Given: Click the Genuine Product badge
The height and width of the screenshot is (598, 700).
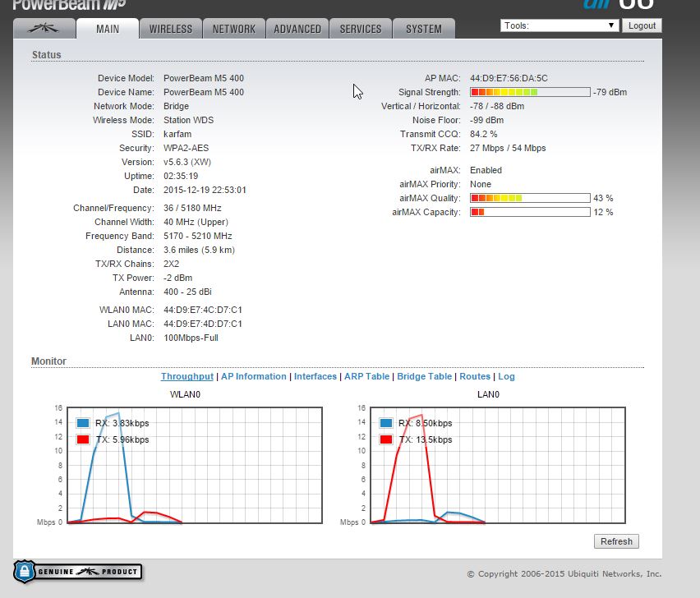Looking at the screenshot, I should pyautogui.click(x=78, y=572).
